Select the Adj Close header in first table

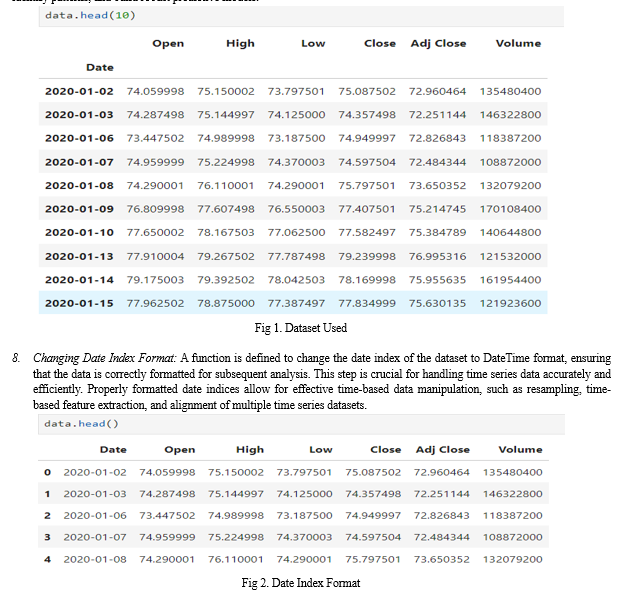click(x=438, y=43)
